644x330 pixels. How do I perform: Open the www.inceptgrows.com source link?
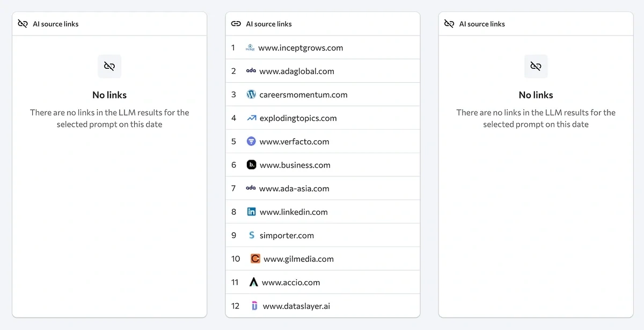pyautogui.click(x=301, y=48)
